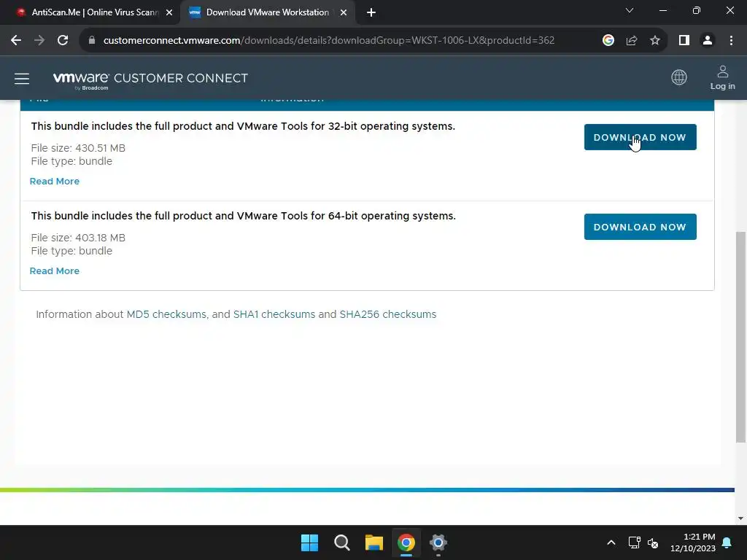Click the muted volume tray icon
The height and width of the screenshot is (560, 747).
click(653, 542)
